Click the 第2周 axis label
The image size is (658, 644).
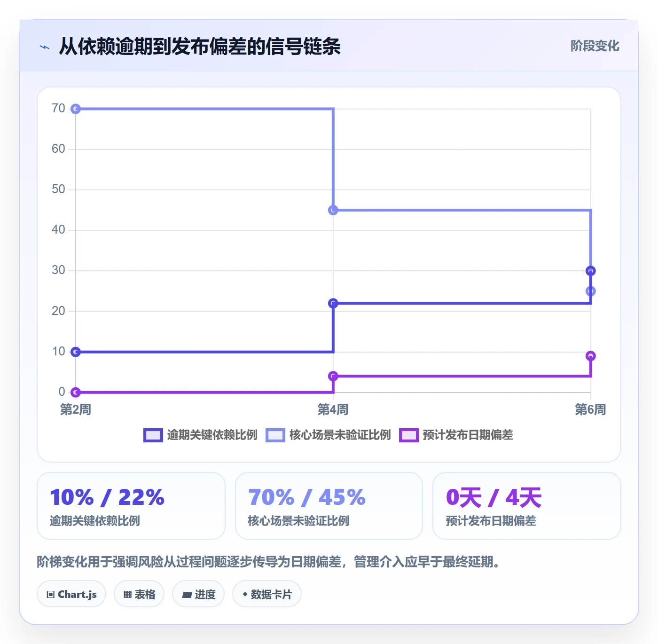[76, 409]
